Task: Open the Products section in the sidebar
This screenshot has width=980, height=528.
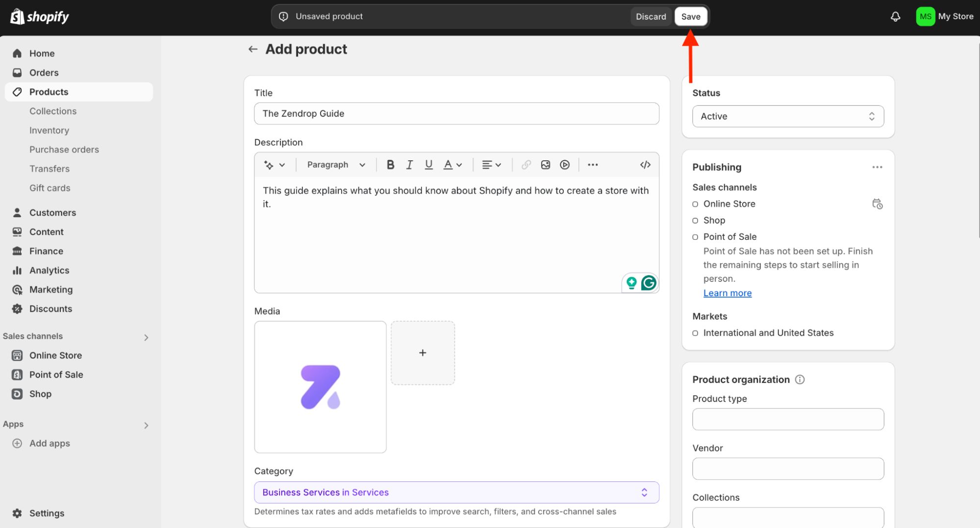Action: [49, 92]
